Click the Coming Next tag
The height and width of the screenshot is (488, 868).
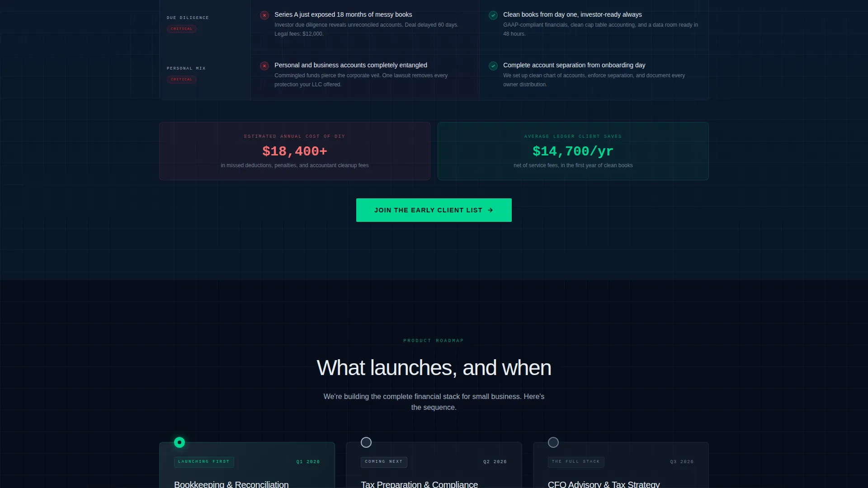(384, 462)
